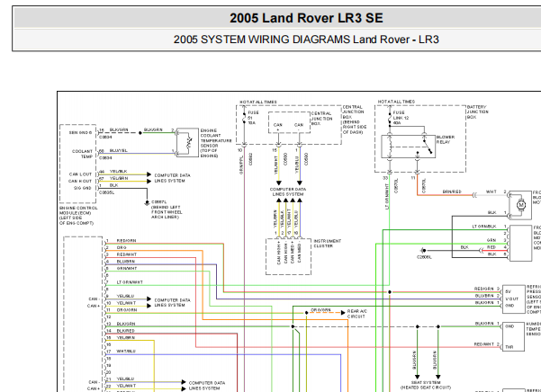This screenshot has width=541, height=392.
Task: Click the ground symbol beside C0557L
Action: pyautogui.click(x=147, y=203)
